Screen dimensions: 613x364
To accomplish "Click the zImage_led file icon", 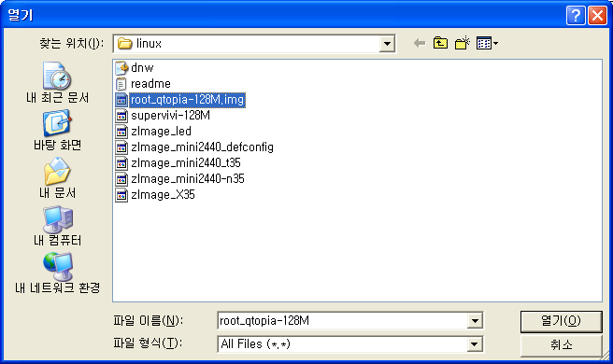I will coord(121,132).
